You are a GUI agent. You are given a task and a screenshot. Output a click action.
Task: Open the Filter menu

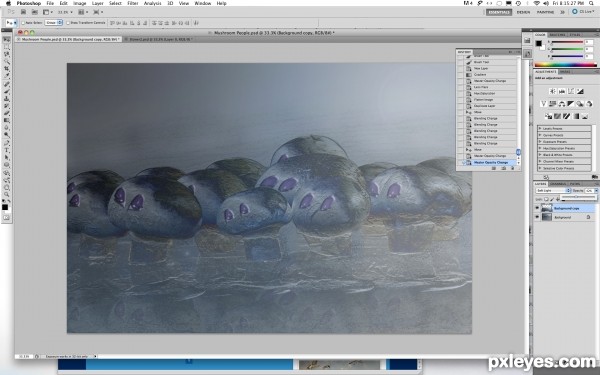tap(132, 3)
